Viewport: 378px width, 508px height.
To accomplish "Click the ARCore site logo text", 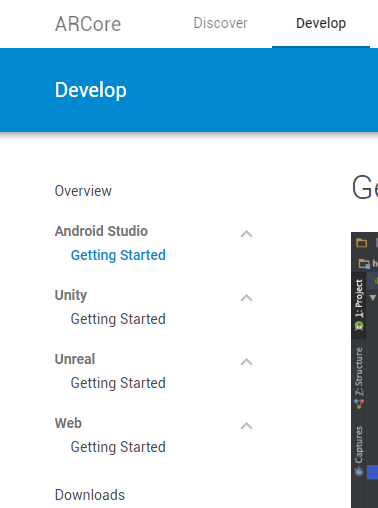I will (88, 24).
